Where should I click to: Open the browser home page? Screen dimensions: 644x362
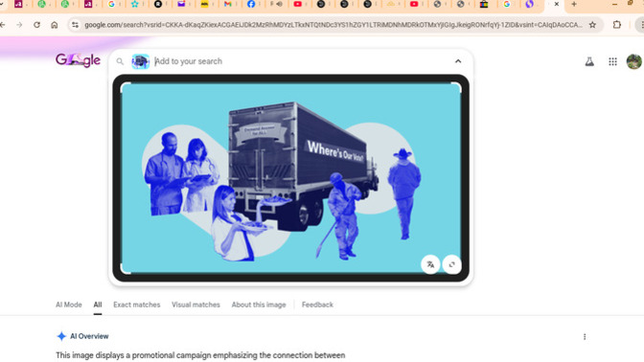(55, 25)
